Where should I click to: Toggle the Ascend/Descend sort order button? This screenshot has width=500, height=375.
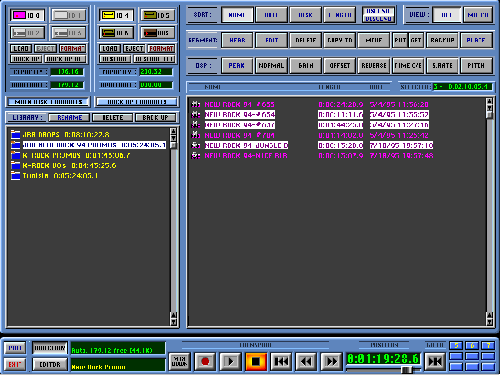(x=379, y=15)
